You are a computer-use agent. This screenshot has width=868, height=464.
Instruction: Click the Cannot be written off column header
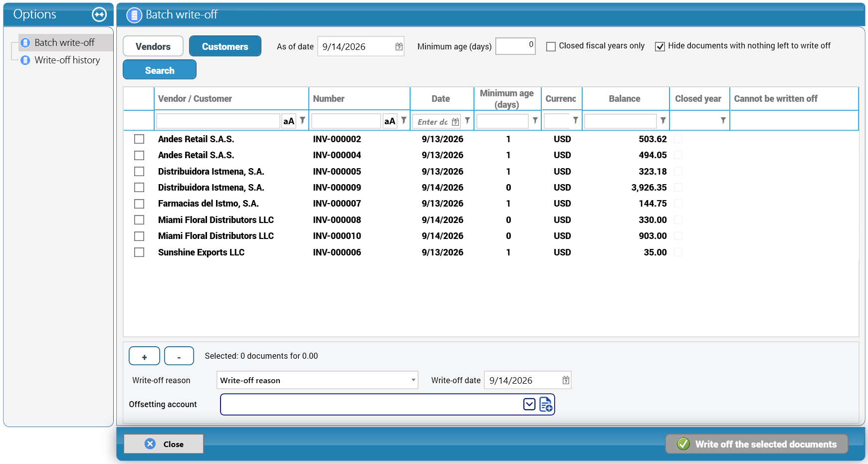point(794,99)
